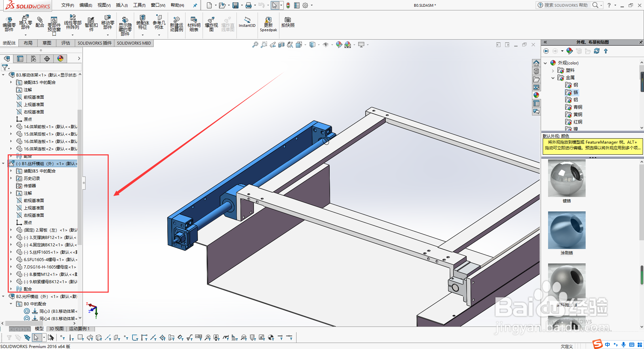Image resolution: width=644 pixels, height=349 pixels.
Task: Open the 插入 menu
Action: 121,5
